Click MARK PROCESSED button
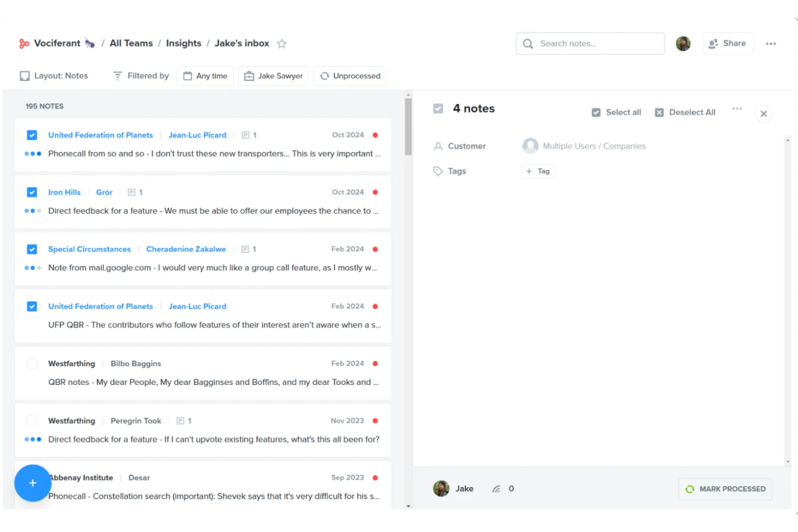Viewport: 798px width, 532px height. pos(725,489)
